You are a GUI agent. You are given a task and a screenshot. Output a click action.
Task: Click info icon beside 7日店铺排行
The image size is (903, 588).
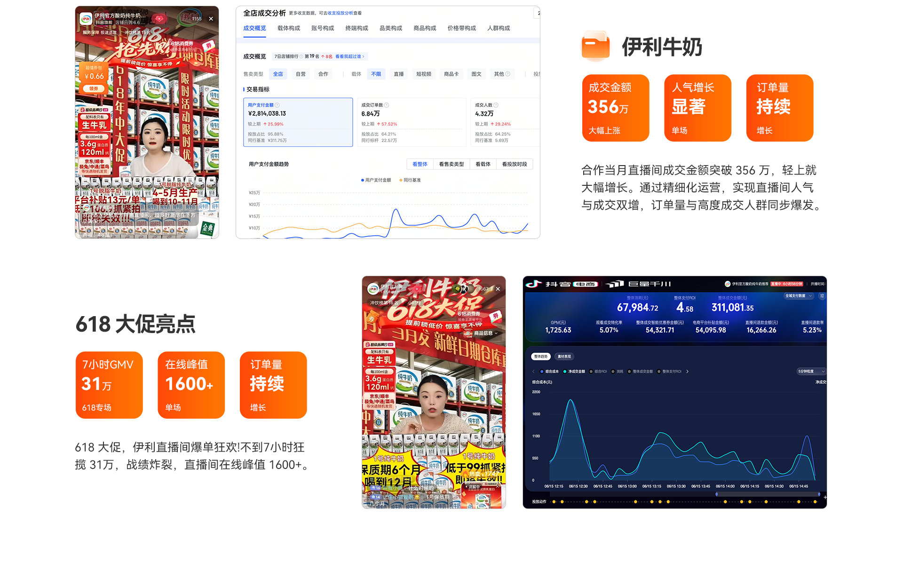point(301,56)
